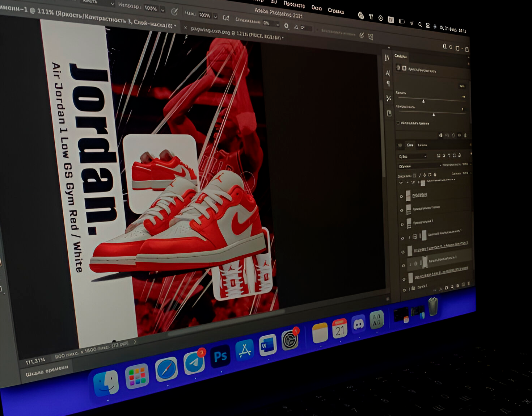Click the Discord icon in the dock

pos(358,324)
